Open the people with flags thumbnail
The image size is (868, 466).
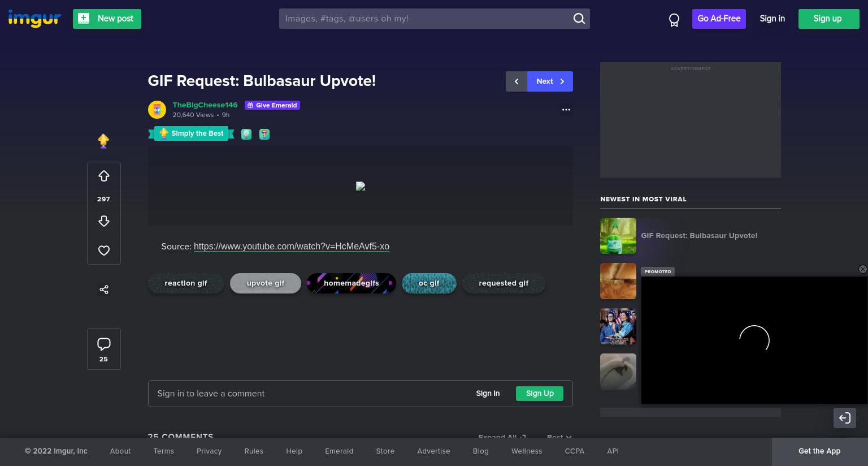tap(618, 326)
